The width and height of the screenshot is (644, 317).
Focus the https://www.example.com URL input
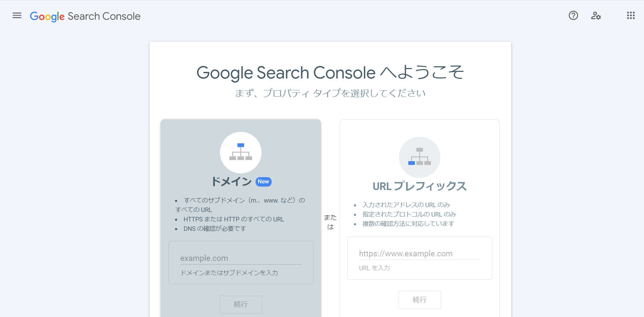pyautogui.click(x=420, y=254)
